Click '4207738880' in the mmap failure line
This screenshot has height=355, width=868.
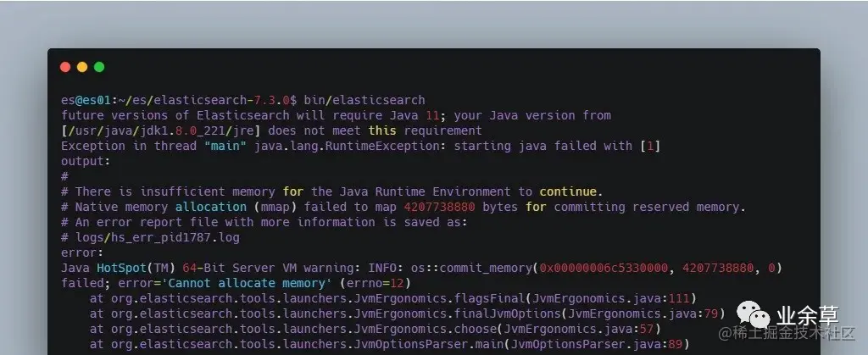click(440, 207)
